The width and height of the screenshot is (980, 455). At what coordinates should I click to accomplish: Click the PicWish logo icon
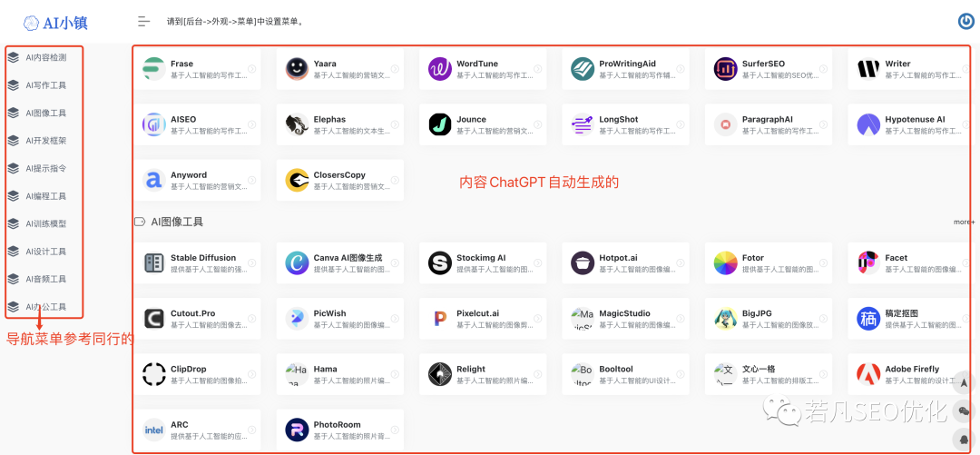coord(297,319)
